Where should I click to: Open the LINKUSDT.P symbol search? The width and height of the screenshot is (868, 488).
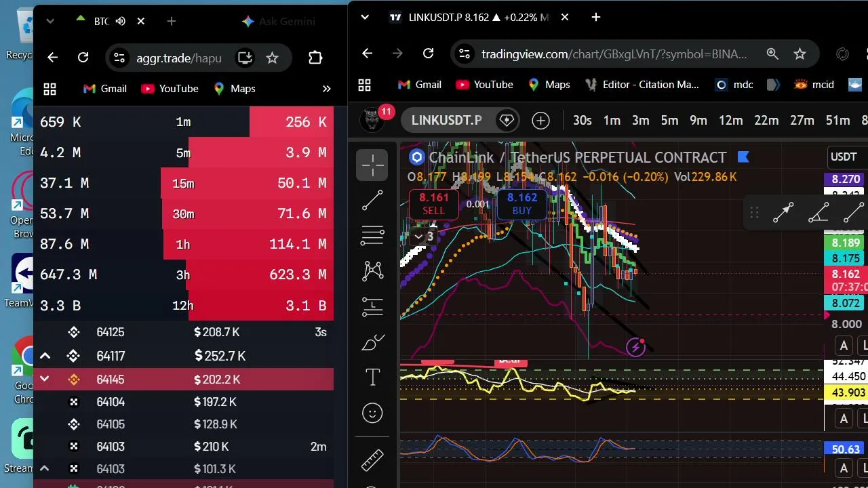446,121
